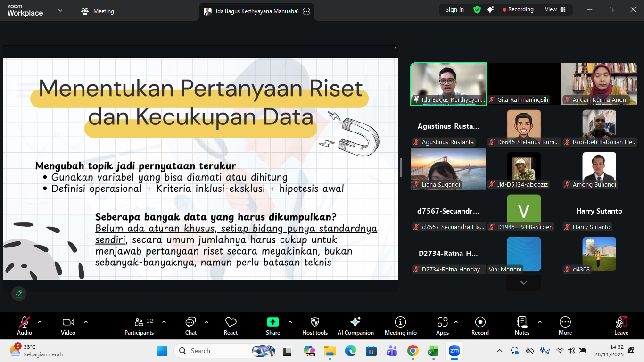This screenshot has height=362, width=644.
Task: Open the More menu in toolbar
Action: click(x=565, y=326)
